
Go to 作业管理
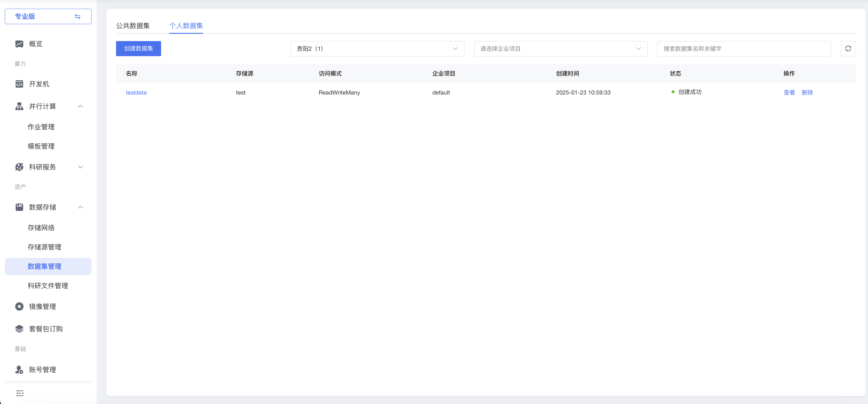pyautogui.click(x=41, y=127)
